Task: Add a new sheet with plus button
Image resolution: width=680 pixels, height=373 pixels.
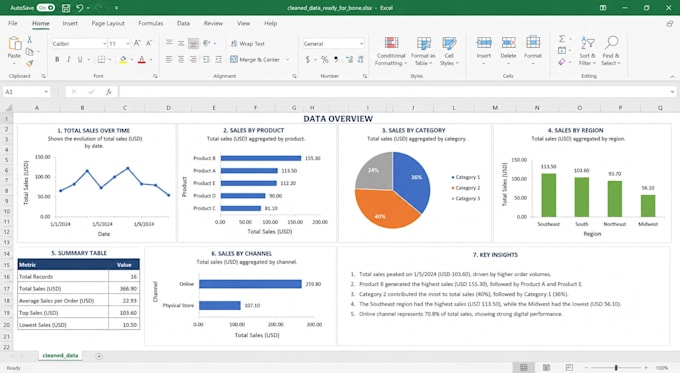Action: [99, 356]
